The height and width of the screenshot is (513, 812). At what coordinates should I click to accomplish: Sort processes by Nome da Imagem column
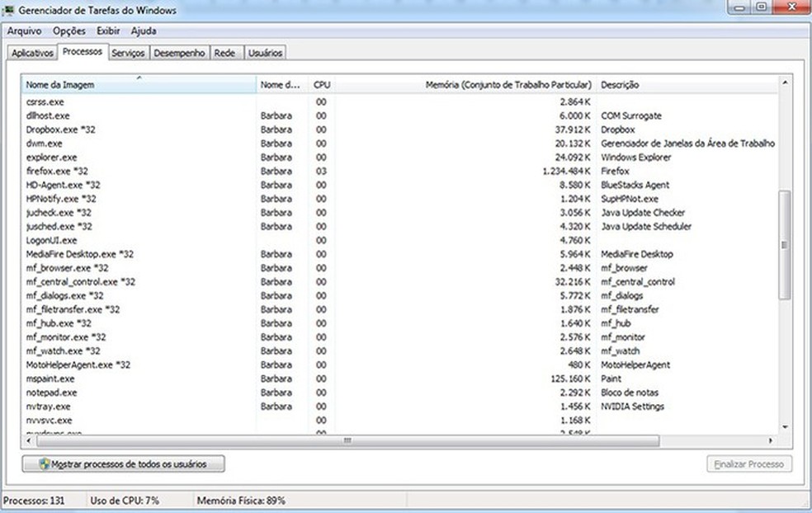pyautogui.click(x=139, y=85)
